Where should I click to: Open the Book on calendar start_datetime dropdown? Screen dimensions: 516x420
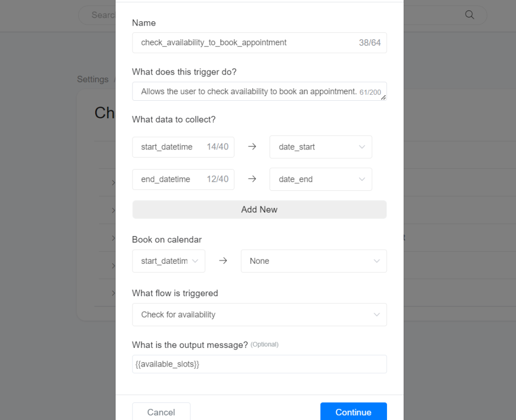coord(168,261)
